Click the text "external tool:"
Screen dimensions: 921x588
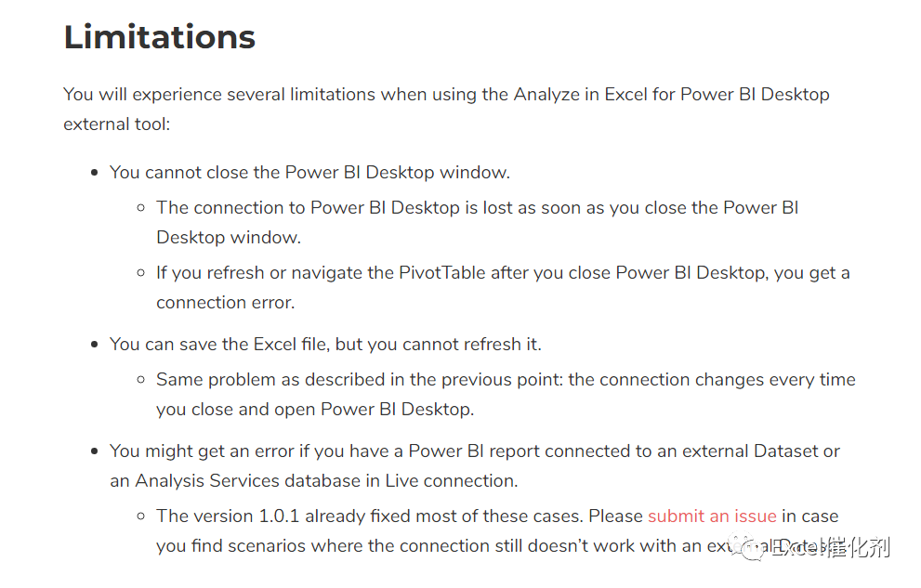tap(117, 124)
